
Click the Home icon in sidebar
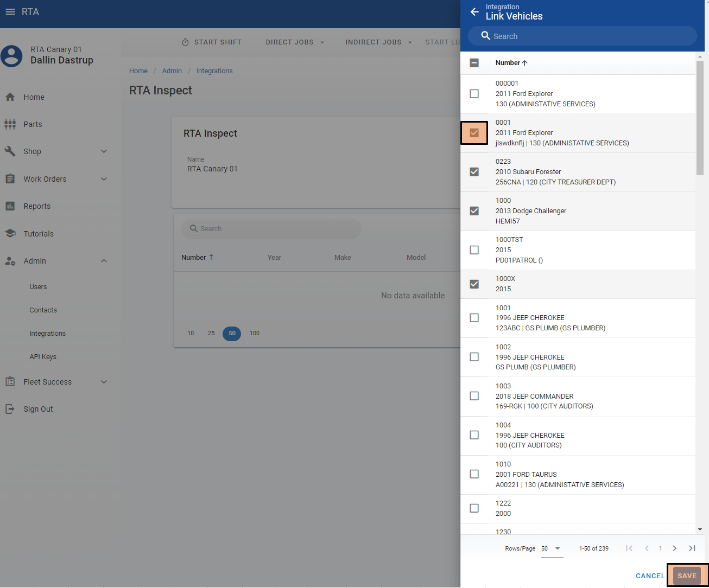point(10,97)
